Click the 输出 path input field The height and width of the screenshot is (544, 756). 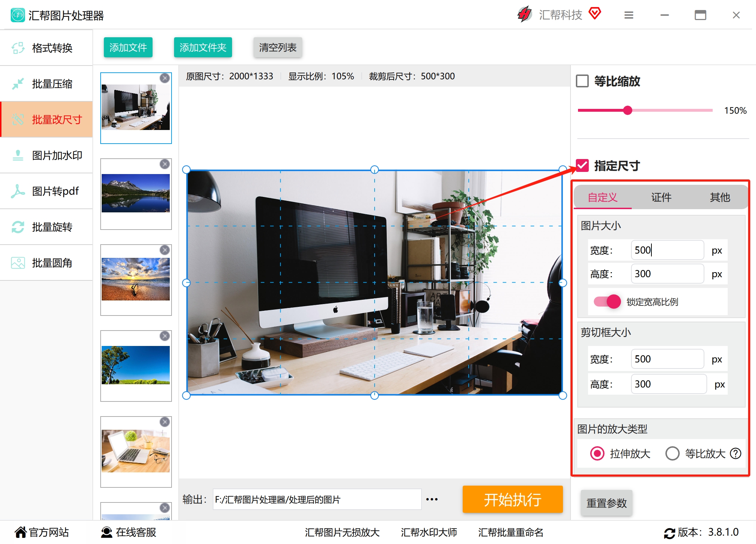click(317, 499)
